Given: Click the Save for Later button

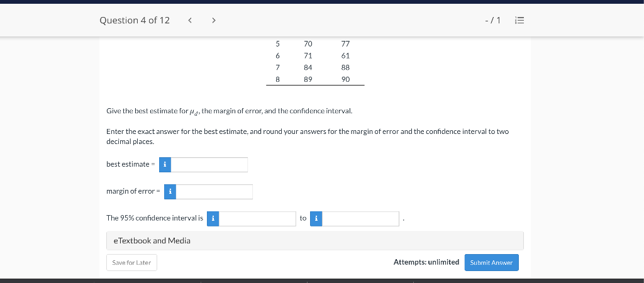Looking at the screenshot, I should tap(131, 262).
